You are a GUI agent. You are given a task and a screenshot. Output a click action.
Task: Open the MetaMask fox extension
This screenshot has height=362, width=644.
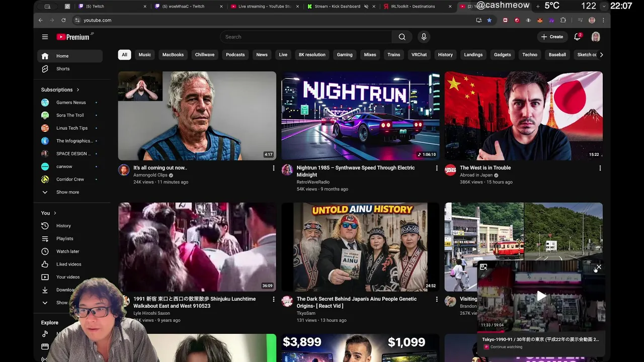point(540,20)
